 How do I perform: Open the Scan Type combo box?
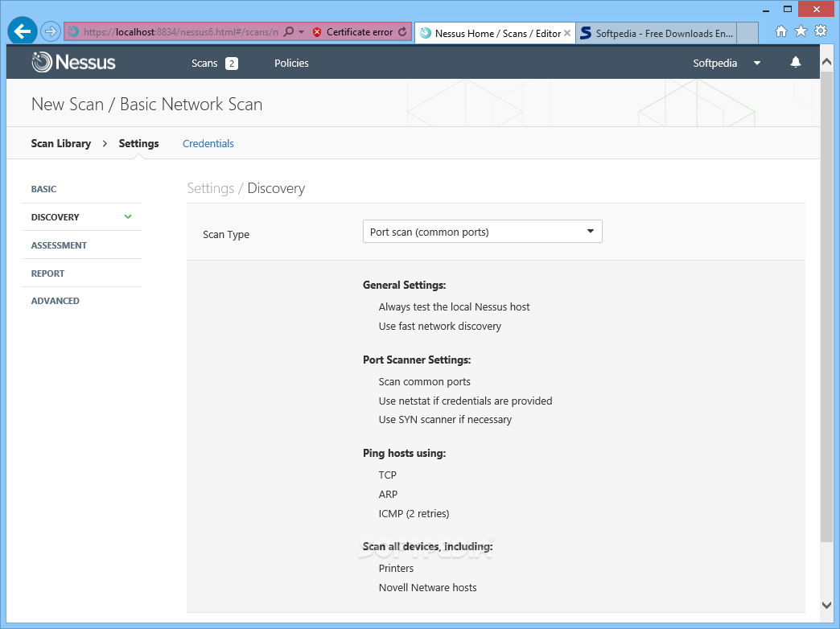(482, 232)
